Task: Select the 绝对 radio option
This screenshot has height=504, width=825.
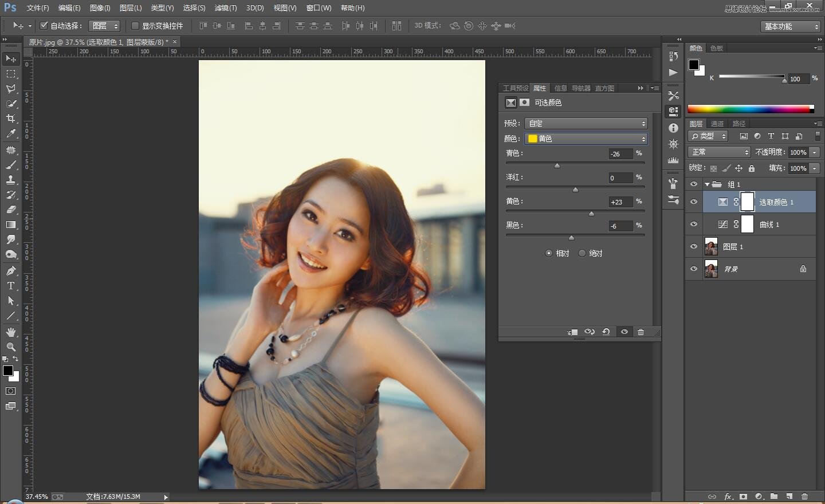Action: click(x=582, y=253)
